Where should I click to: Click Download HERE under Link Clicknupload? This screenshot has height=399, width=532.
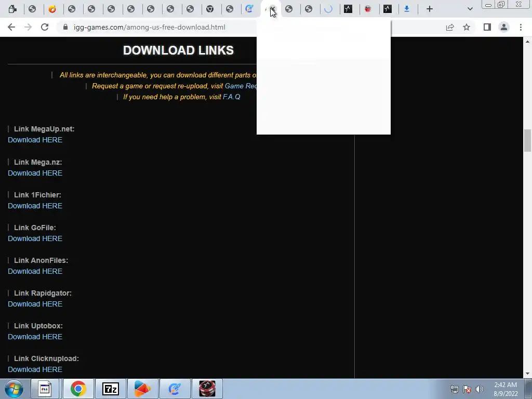pos(35,369)
